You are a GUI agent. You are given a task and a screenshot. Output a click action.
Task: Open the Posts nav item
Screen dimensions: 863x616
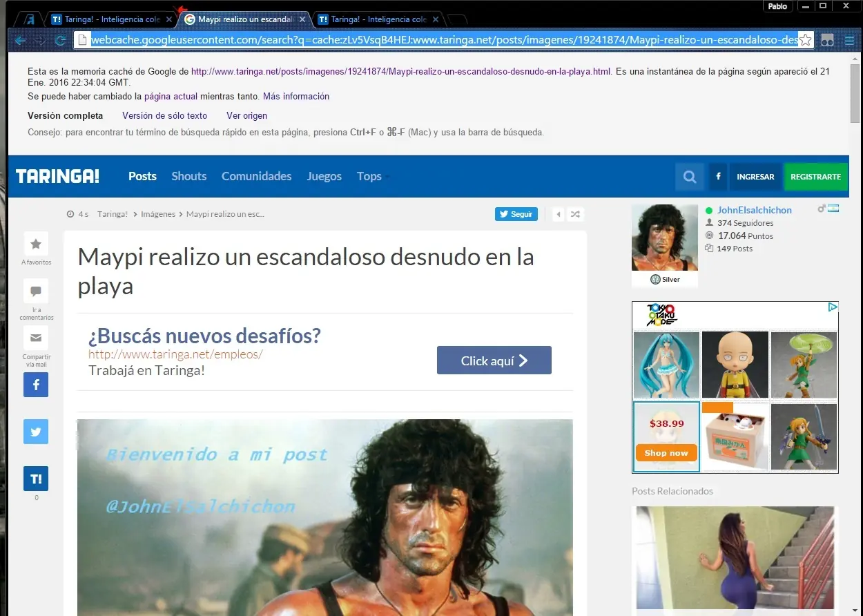coord(142,176)
